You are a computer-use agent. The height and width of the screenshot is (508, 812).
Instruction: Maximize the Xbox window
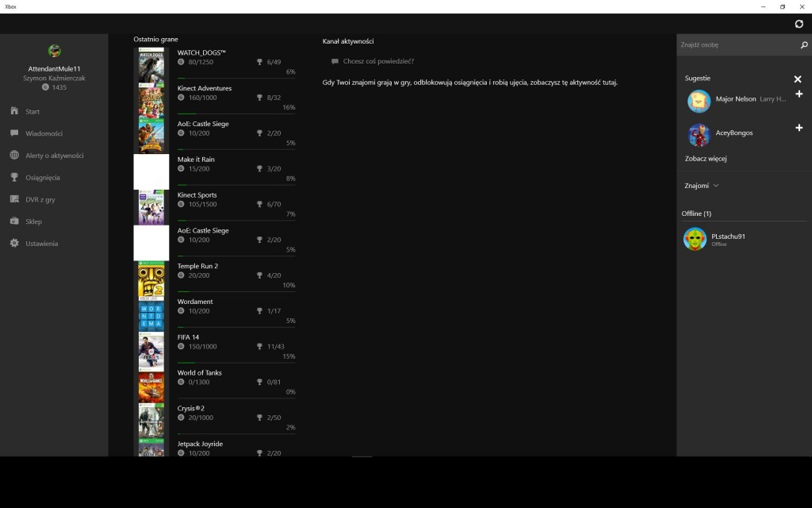782,6
